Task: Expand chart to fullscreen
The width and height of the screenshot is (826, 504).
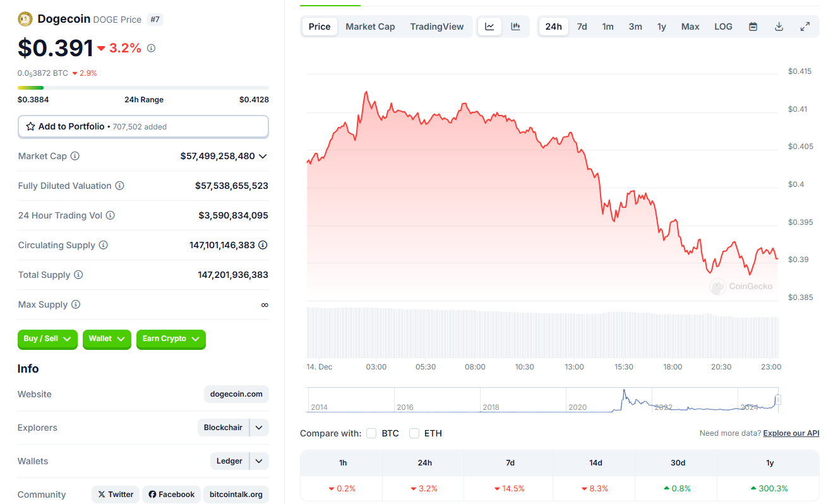Action: [x=805, y=27]
